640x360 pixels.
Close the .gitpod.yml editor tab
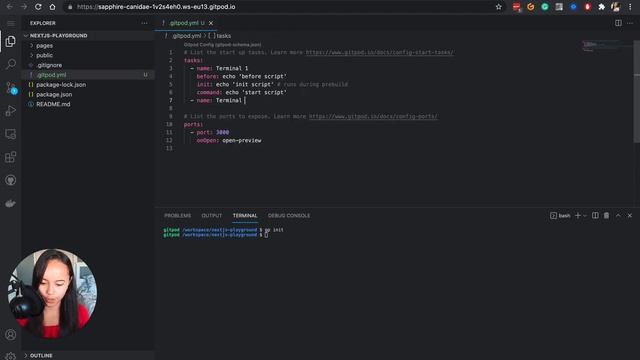click(x=211, y=23)
